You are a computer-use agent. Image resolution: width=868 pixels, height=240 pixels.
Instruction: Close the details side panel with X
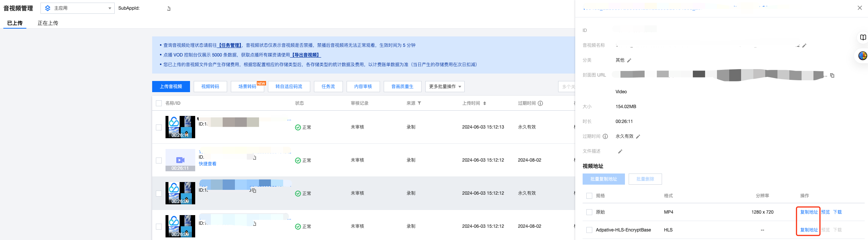[x=859, y=8]
